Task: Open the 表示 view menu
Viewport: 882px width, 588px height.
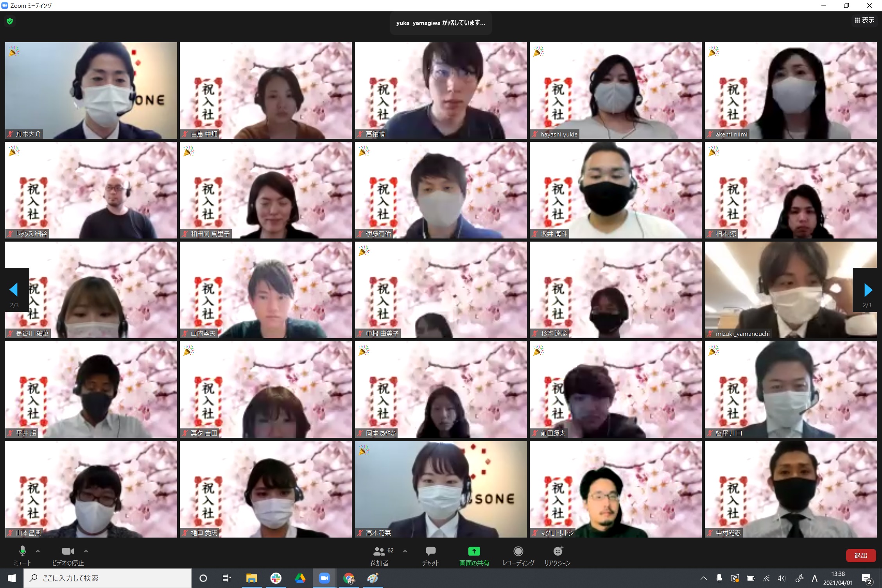Action: 864,20
